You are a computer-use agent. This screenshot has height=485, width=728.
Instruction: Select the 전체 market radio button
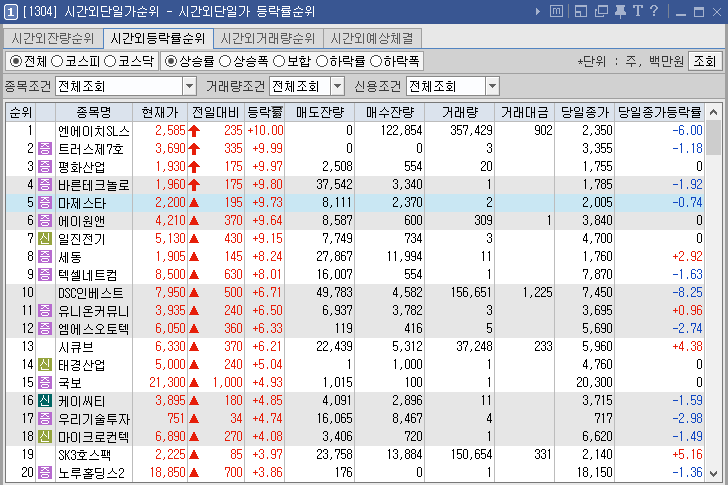click(16, 61)
